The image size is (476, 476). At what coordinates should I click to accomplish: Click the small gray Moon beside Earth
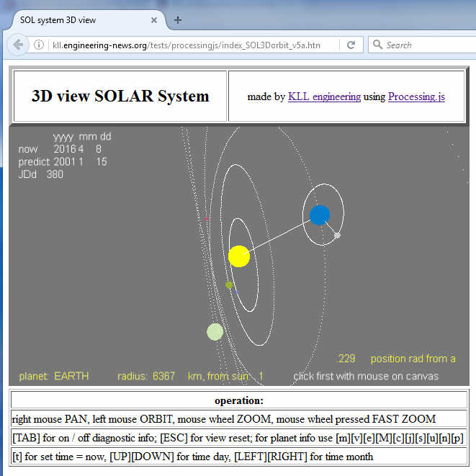pos(337,235)
